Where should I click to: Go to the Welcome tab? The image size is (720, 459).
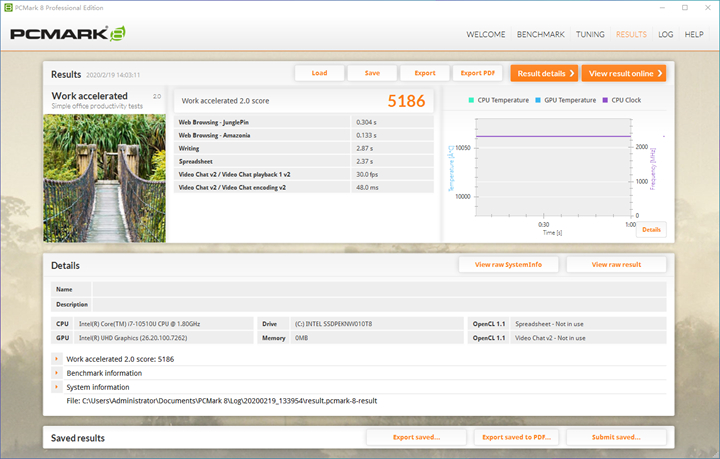click(x=485, y=34)
